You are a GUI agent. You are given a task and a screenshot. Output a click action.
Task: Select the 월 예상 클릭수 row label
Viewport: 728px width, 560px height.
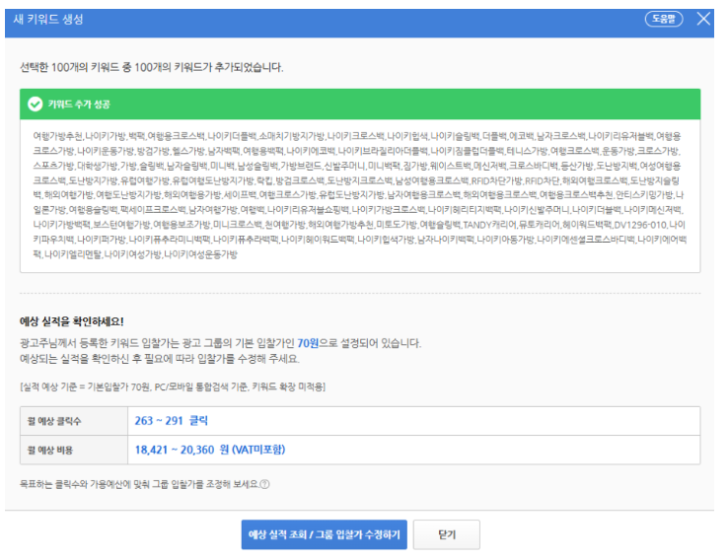tap(55, 421)
